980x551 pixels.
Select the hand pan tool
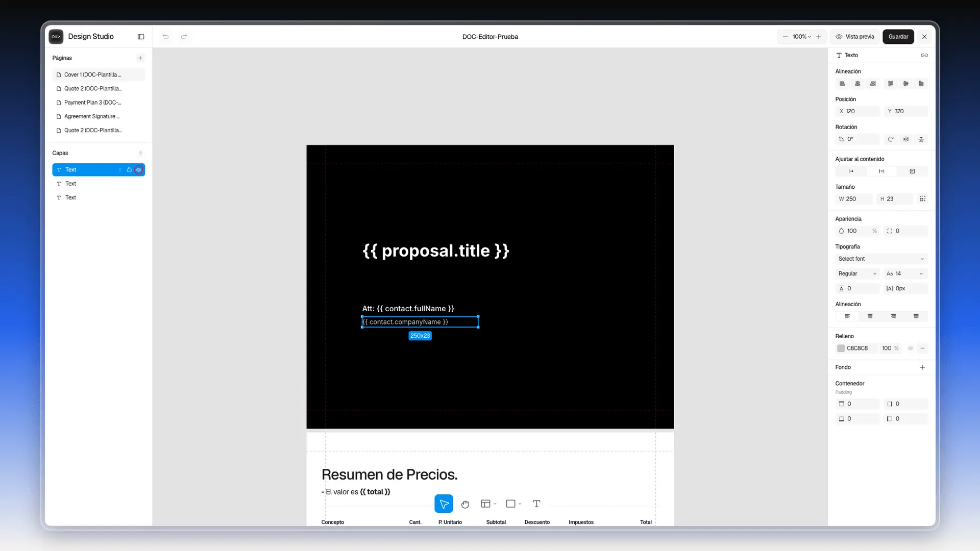[x=465, y=504]
